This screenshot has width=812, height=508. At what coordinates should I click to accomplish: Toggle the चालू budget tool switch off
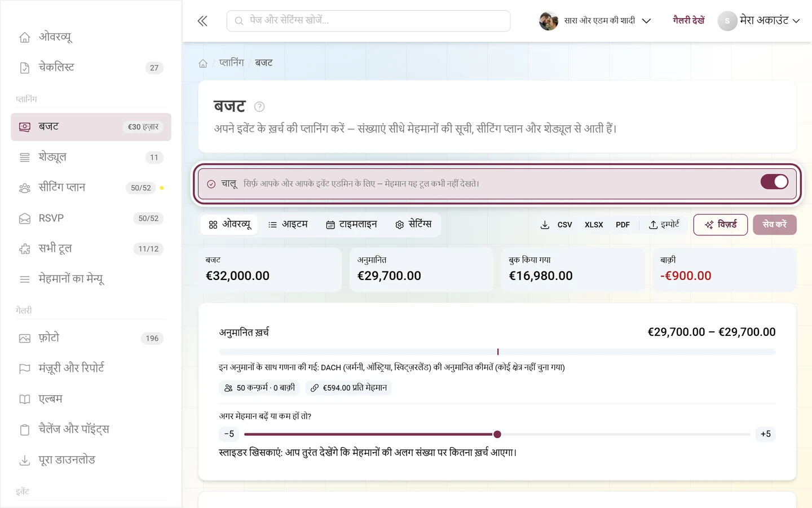(774, 182)
